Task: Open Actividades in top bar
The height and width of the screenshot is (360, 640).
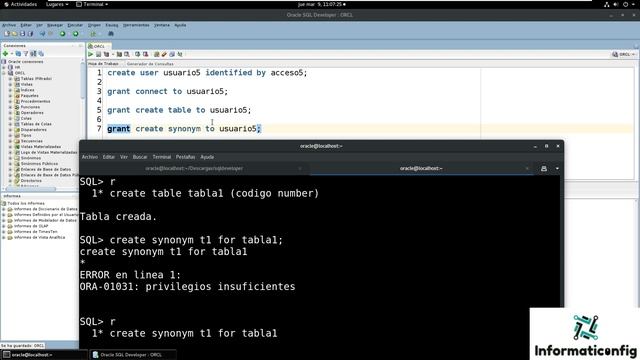Action: click(x=20, y=4)
